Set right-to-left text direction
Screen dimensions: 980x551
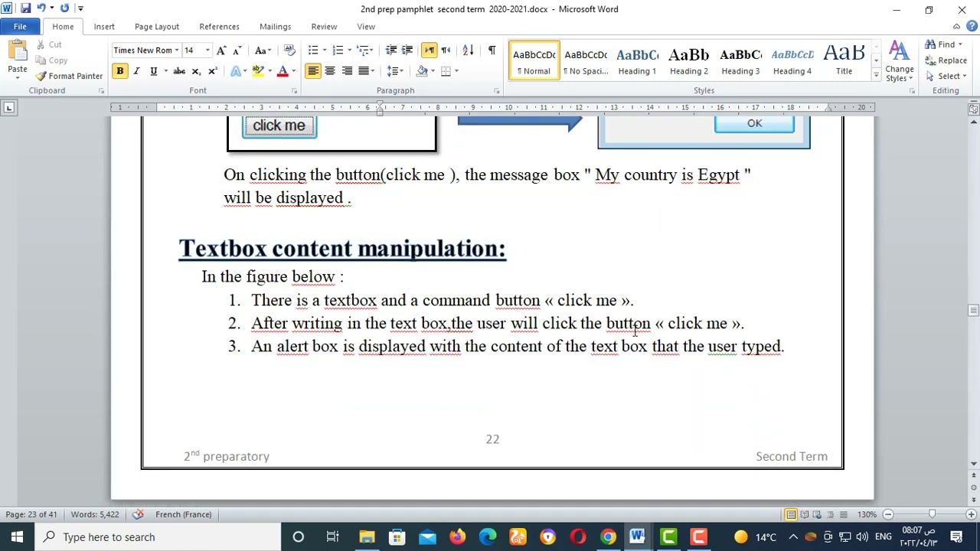pyautogui.click(x=446, y=51)
